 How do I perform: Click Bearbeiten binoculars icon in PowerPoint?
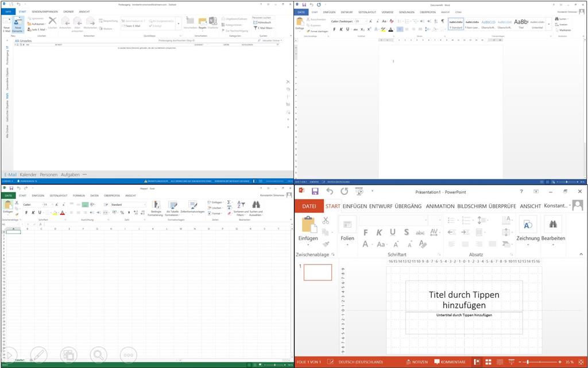pos(553,225)
